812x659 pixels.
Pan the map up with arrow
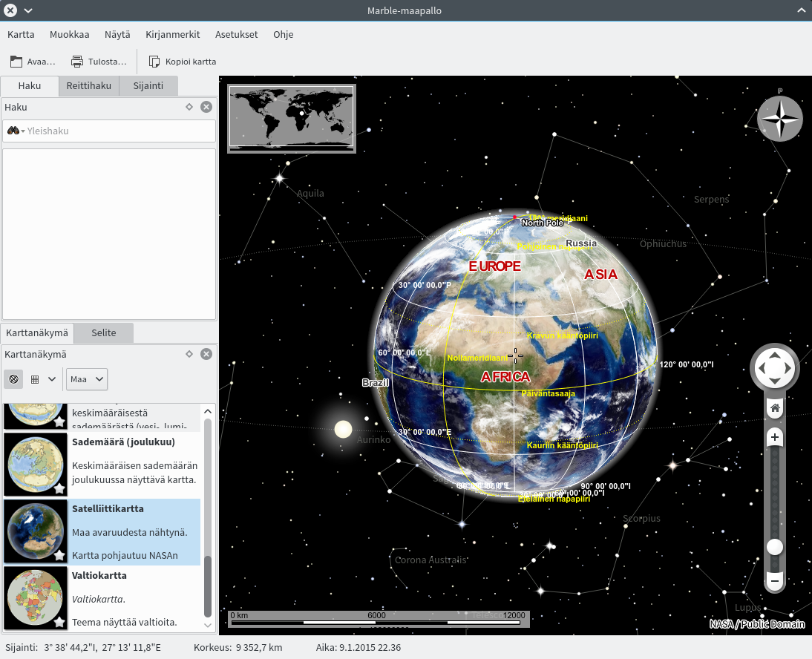pyautogui.click(x=774, y=354)
